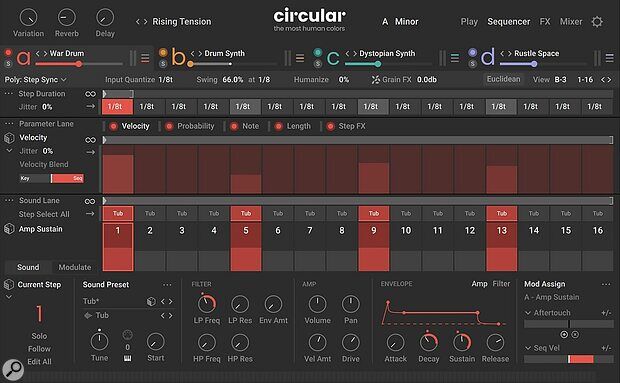
Task: Open the FX tab
Action: coord(545,22)
